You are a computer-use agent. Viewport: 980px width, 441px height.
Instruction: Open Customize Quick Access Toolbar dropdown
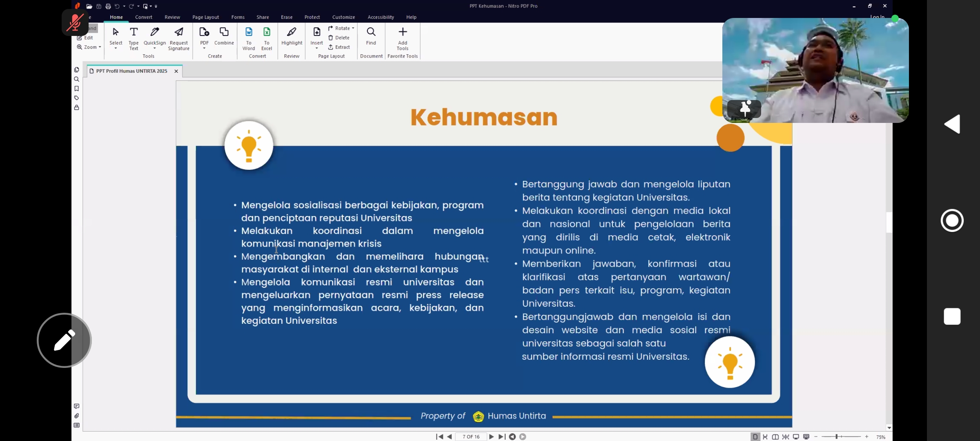point(156,6)
